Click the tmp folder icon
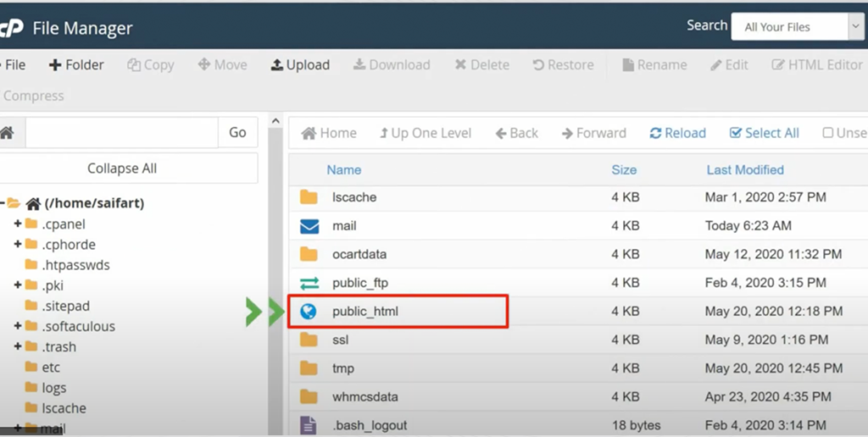 point(309,368)
